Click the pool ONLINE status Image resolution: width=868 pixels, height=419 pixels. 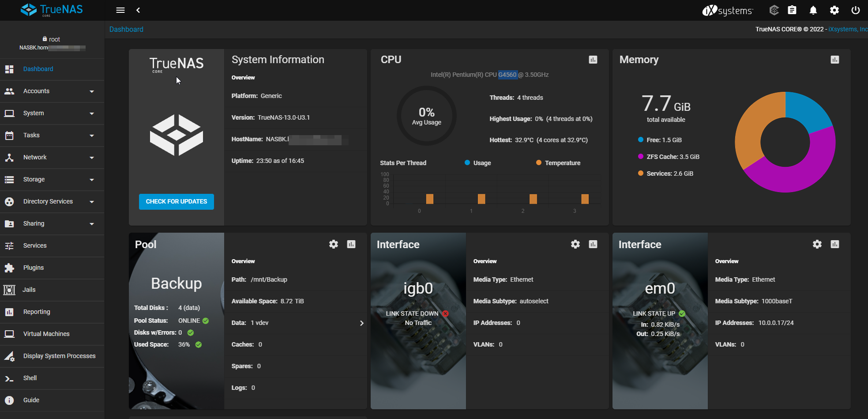coord(189,321)
